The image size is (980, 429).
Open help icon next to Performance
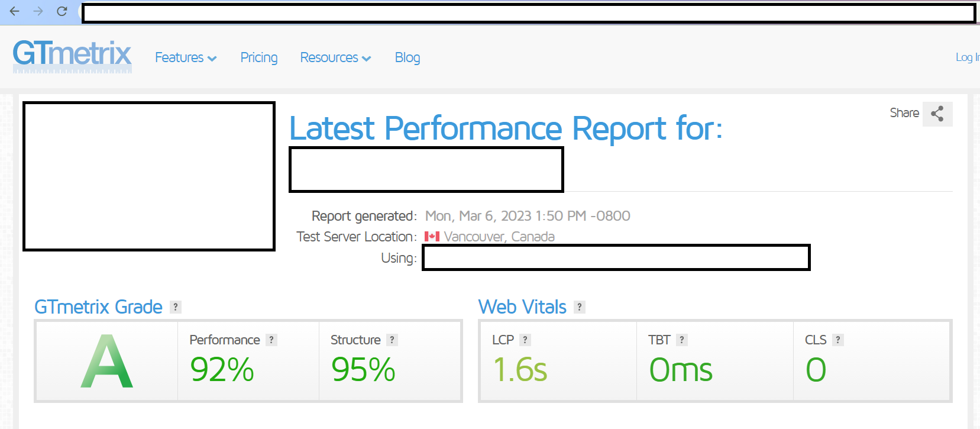[x=271, y=340]
